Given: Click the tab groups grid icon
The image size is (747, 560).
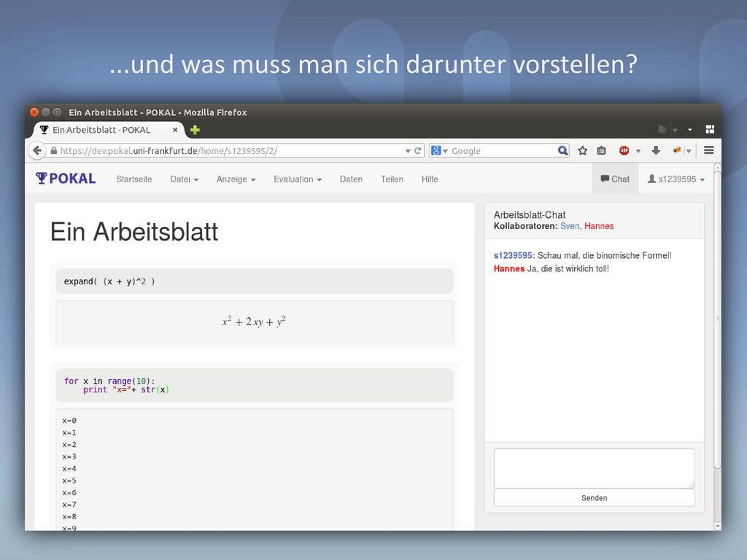Looking at the screenshot, I should click(x=710, y=130).
